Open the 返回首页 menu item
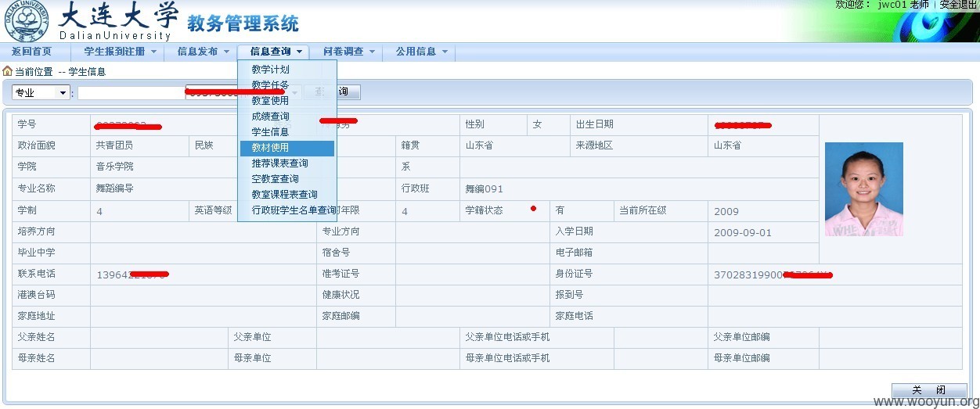The image size is (980, 409). click(31, 52)
